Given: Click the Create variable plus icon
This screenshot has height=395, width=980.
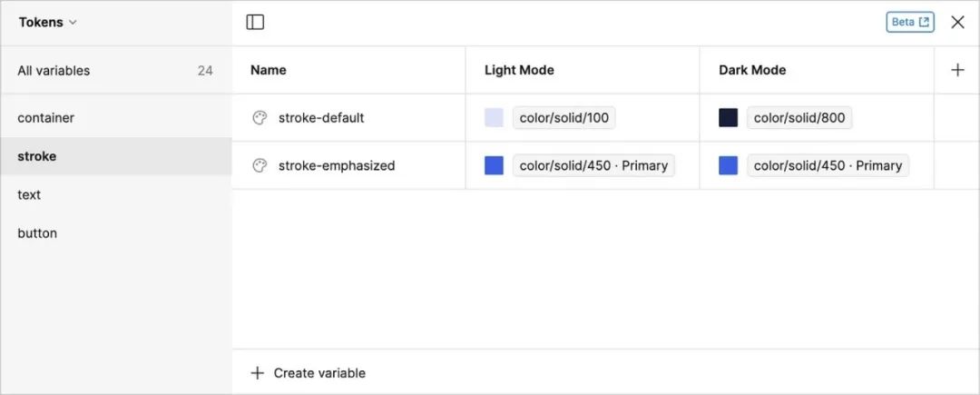Looking at the screenshot, I should pyautogui.click(x=258, y=373).
